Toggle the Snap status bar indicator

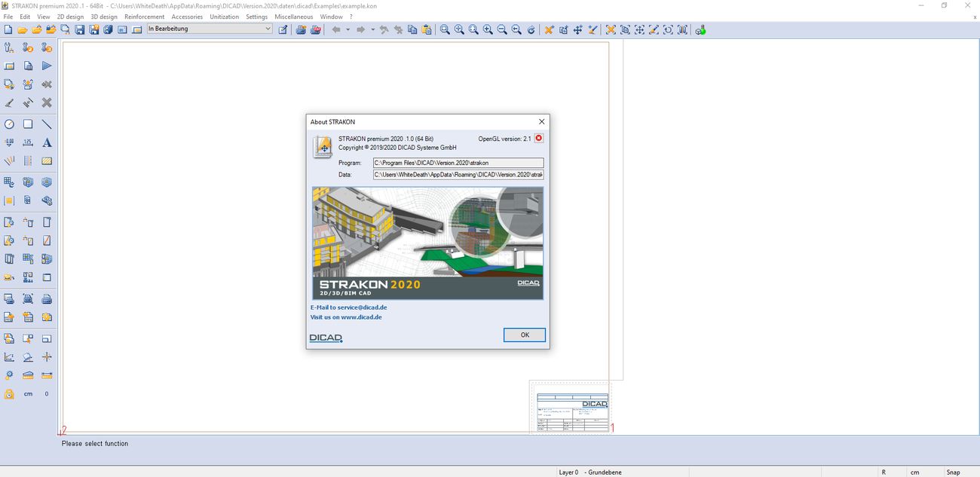[x=954, y=472]
